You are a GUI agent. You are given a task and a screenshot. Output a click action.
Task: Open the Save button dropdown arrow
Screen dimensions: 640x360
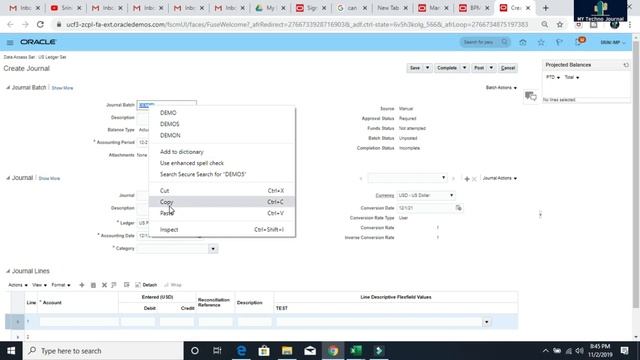427,68
